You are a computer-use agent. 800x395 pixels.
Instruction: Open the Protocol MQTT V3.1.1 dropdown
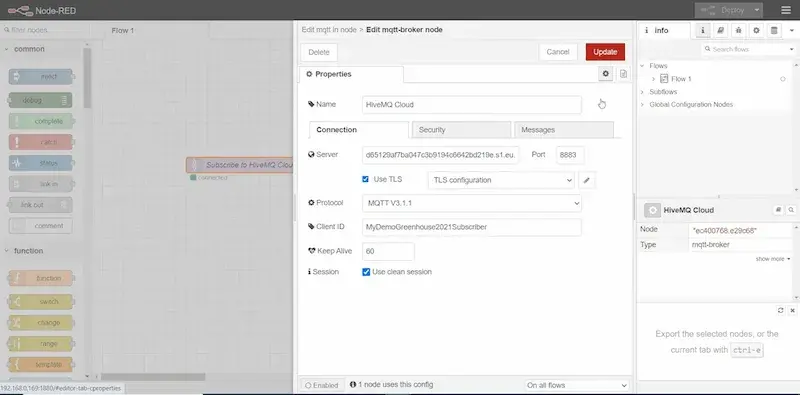tap(472, 203)
